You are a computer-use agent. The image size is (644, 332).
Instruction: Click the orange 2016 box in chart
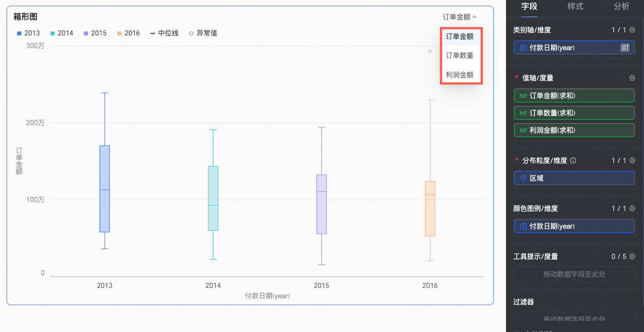coord(430,208)
